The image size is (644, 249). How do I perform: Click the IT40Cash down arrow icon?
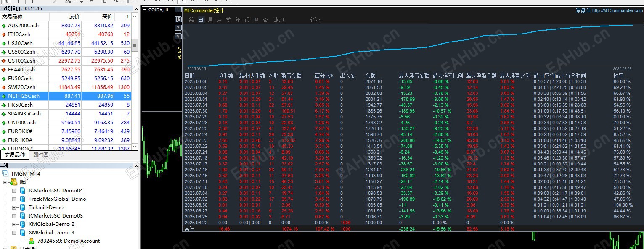point(4,34)
